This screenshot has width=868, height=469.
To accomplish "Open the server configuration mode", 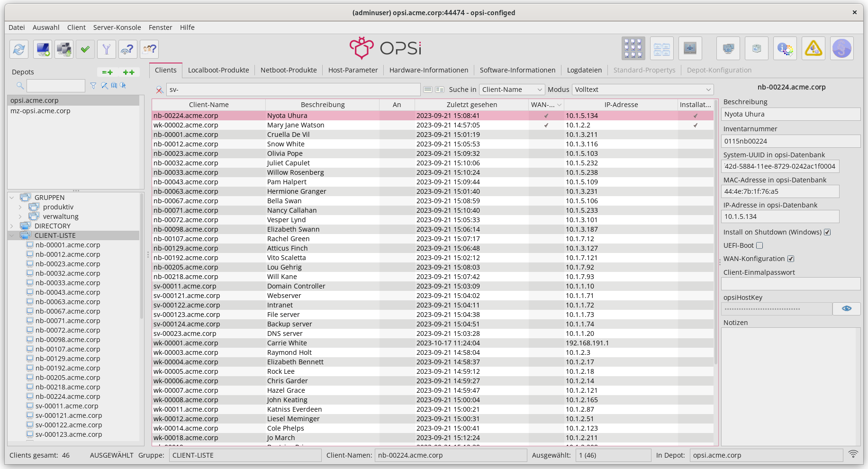I will coord(690,48).
